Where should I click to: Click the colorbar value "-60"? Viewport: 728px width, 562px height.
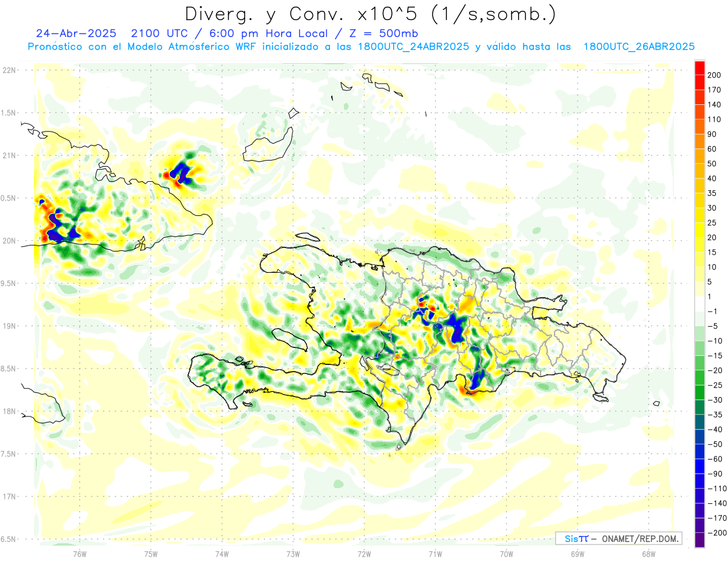714,459
